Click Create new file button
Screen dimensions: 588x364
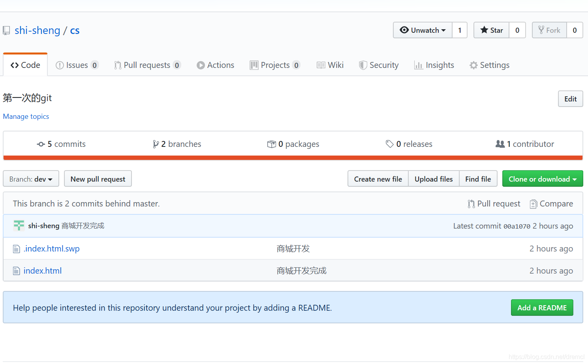378,179
